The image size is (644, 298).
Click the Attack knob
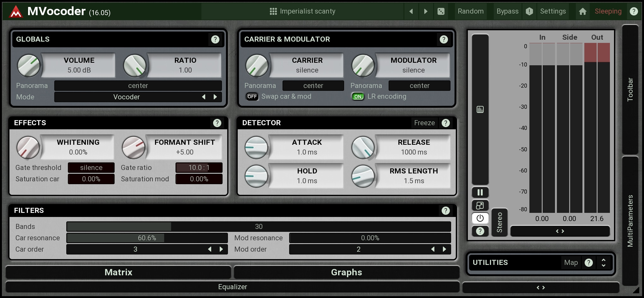click(256, 148)
